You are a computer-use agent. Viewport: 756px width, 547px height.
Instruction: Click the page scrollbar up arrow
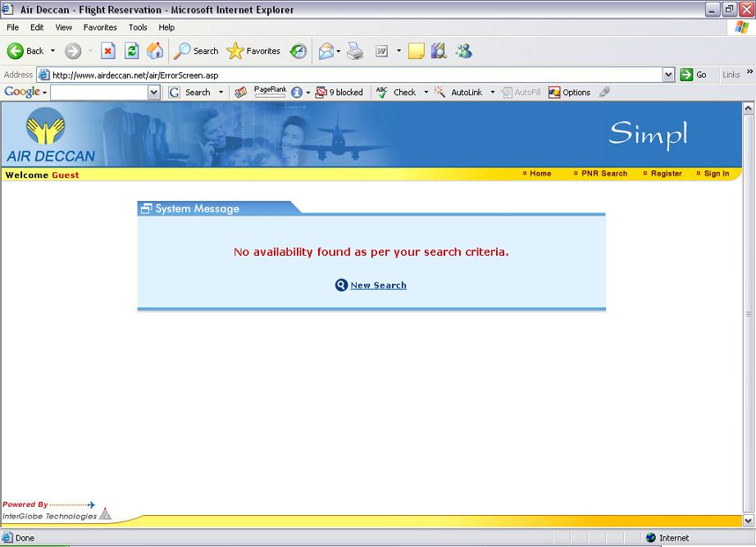coord(749,108)
